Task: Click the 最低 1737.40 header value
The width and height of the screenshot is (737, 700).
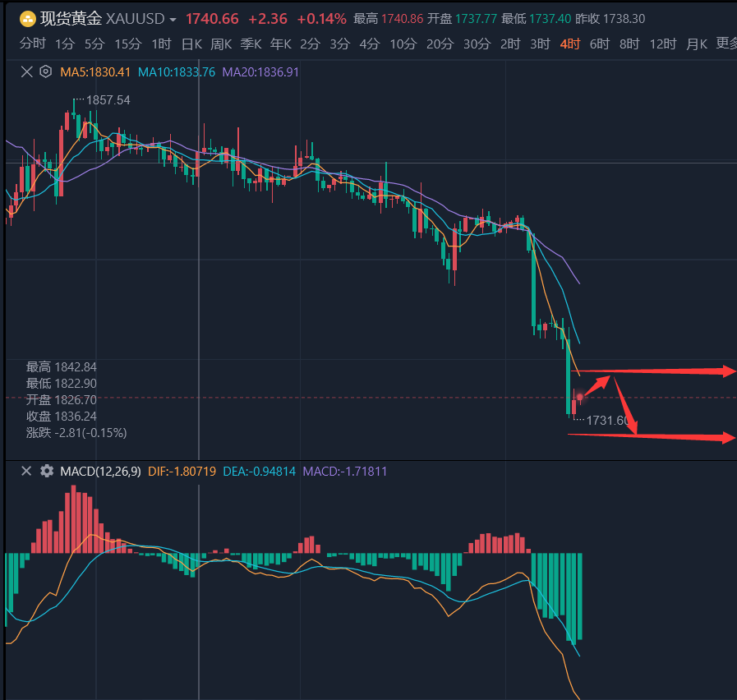Action: coord(536,19)
